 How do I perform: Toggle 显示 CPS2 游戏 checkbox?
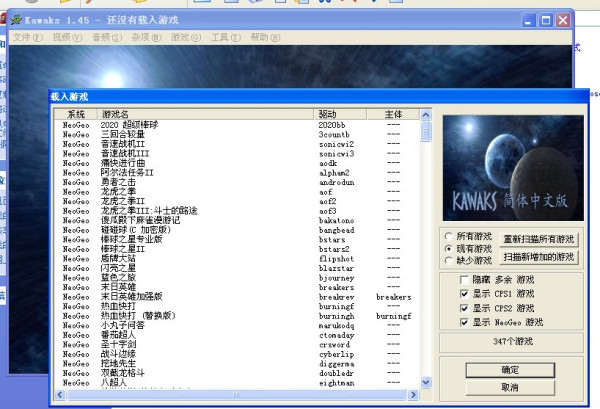point(464,308)
